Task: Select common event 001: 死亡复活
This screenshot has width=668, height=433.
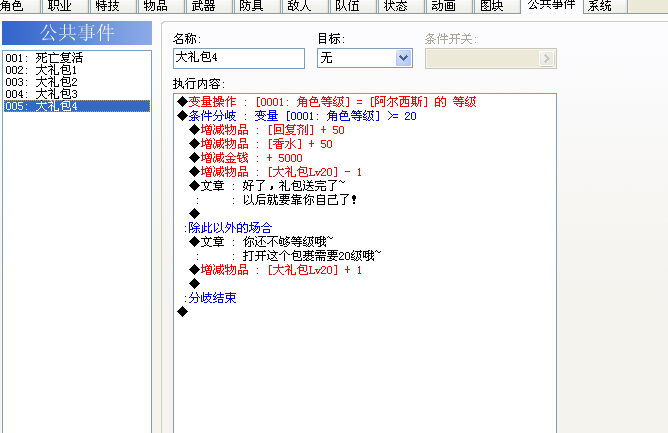Action: 77,58
